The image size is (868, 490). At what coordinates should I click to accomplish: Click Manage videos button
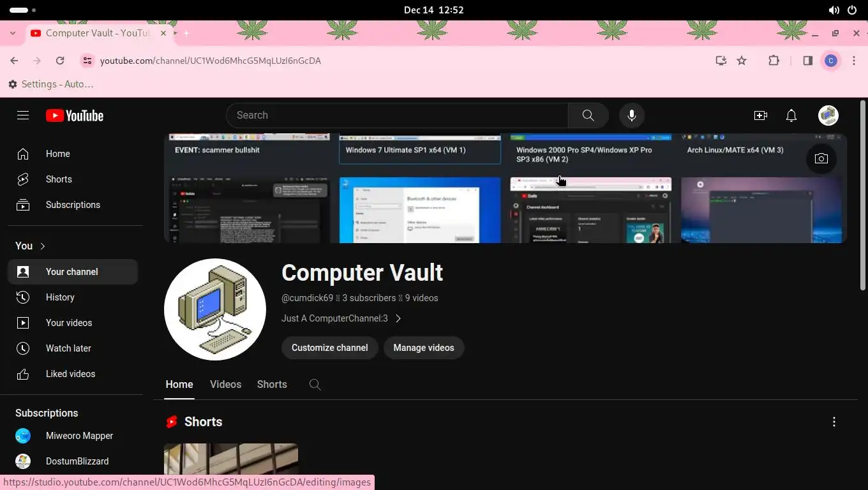[424, 348]
